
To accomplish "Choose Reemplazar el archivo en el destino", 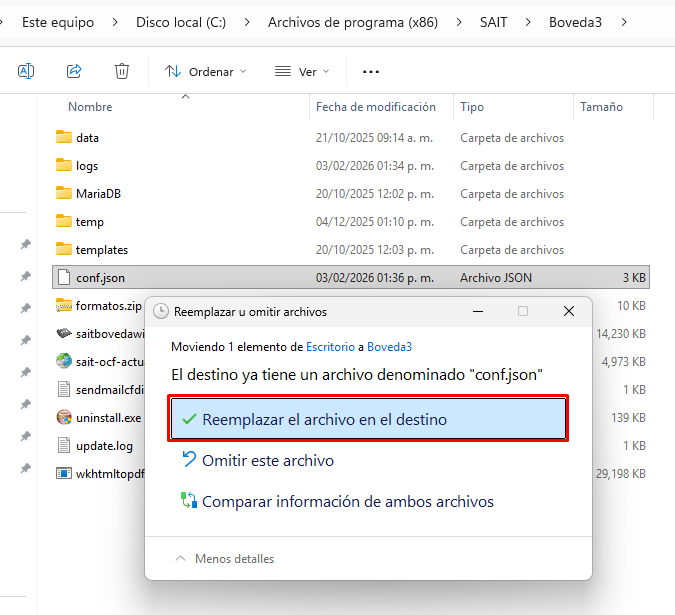I will click(x=369, y=420).
